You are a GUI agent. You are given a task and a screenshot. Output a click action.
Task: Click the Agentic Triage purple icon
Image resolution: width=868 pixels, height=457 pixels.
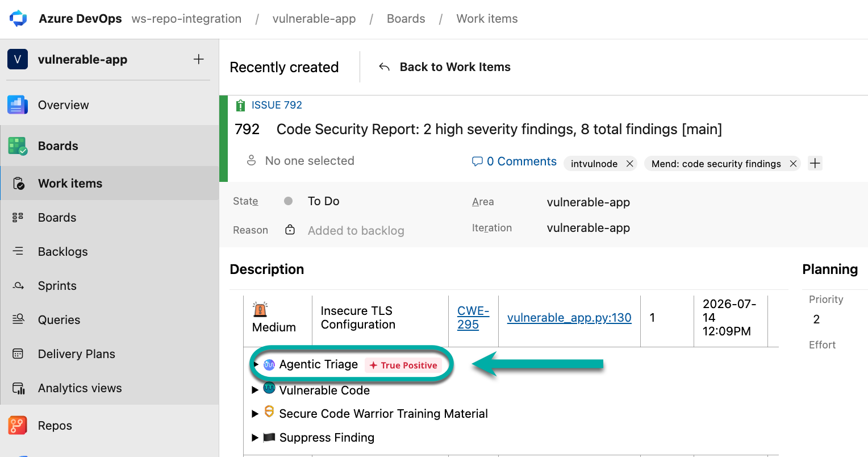coord(269,365)
